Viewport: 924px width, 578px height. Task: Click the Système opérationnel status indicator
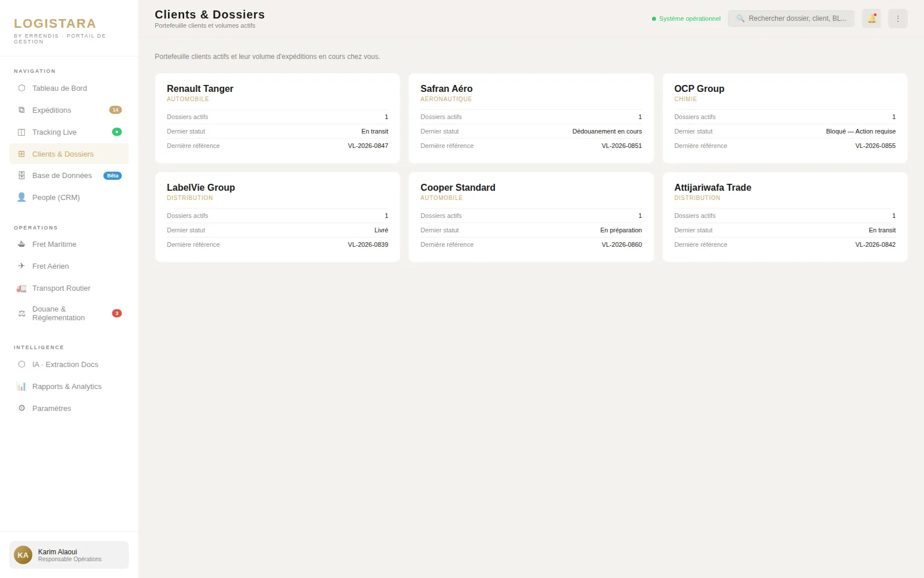686,19
